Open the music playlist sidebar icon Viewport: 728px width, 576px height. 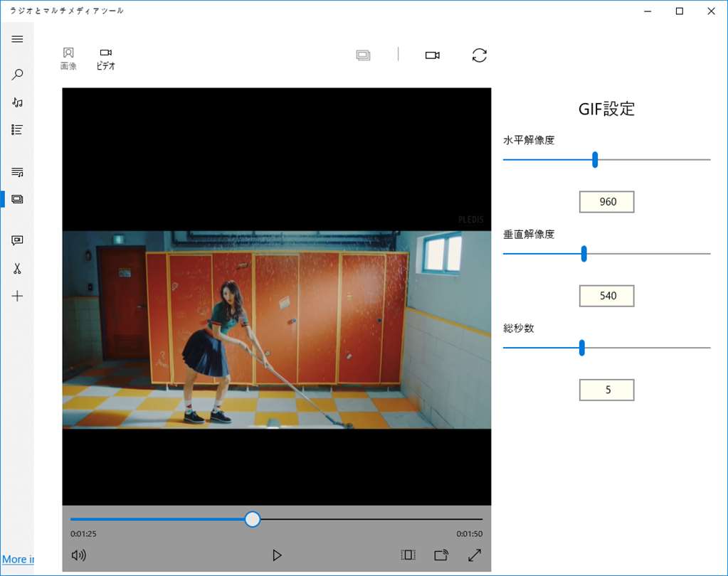[x=17, y=172]
